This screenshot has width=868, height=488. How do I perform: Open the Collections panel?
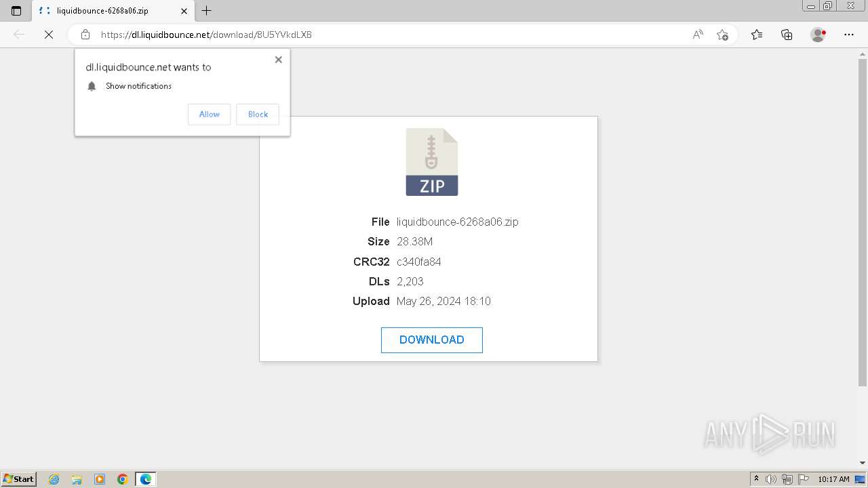coord(787,35)
